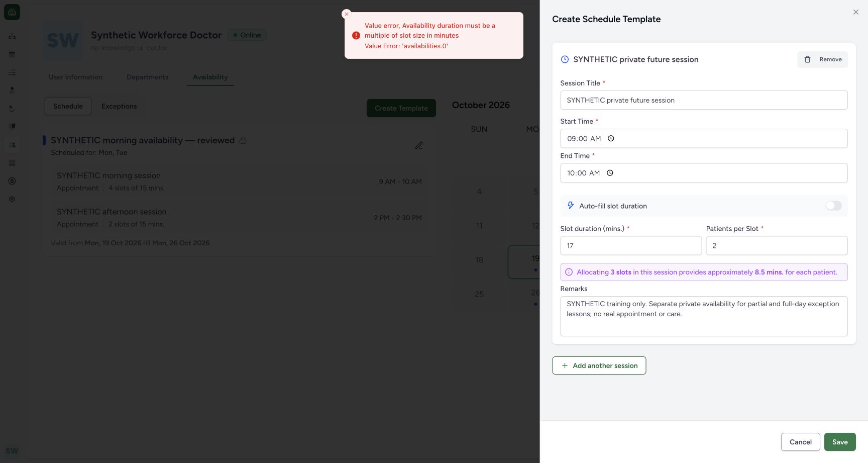
Task: Close the Create Schedule Template panel
Action: 856,12
